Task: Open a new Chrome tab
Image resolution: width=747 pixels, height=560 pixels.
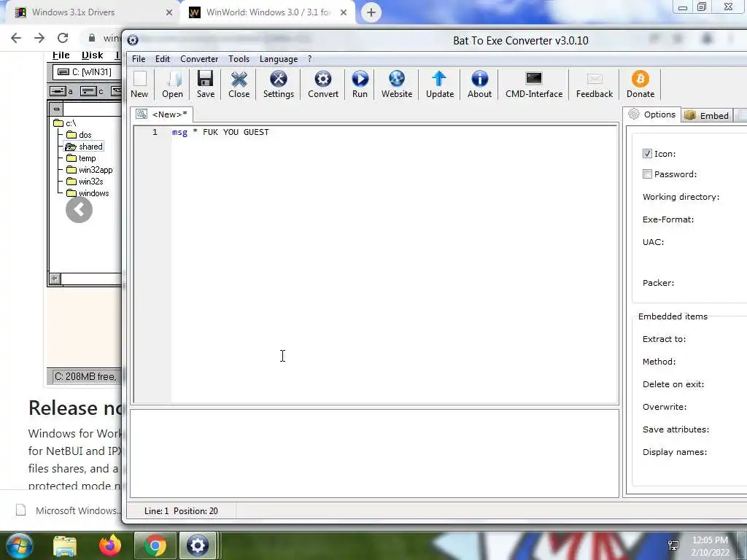Action: 371,12
